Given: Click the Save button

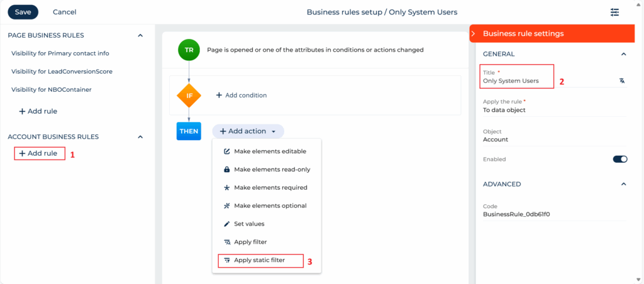Looking at the screenshot, I should 23,12.
